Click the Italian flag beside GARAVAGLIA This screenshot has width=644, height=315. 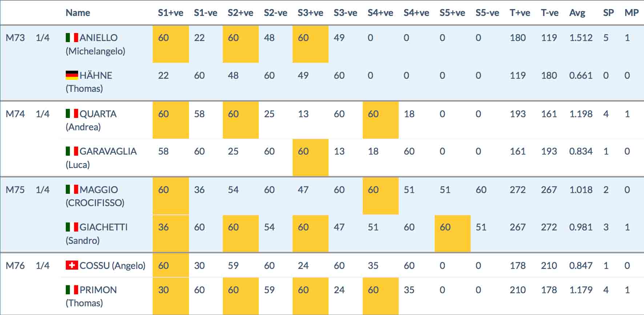pos(72,151)
